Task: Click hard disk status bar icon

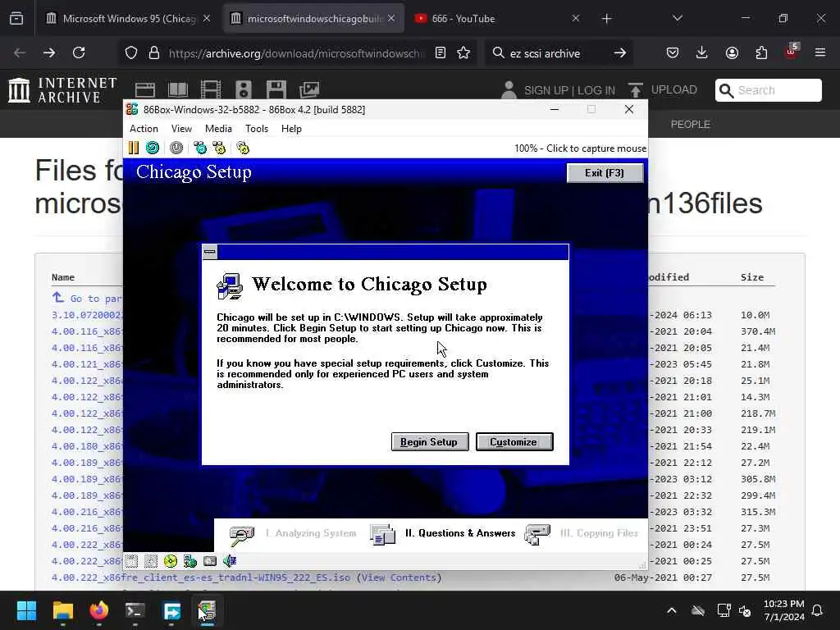Action: pos(210,561)
